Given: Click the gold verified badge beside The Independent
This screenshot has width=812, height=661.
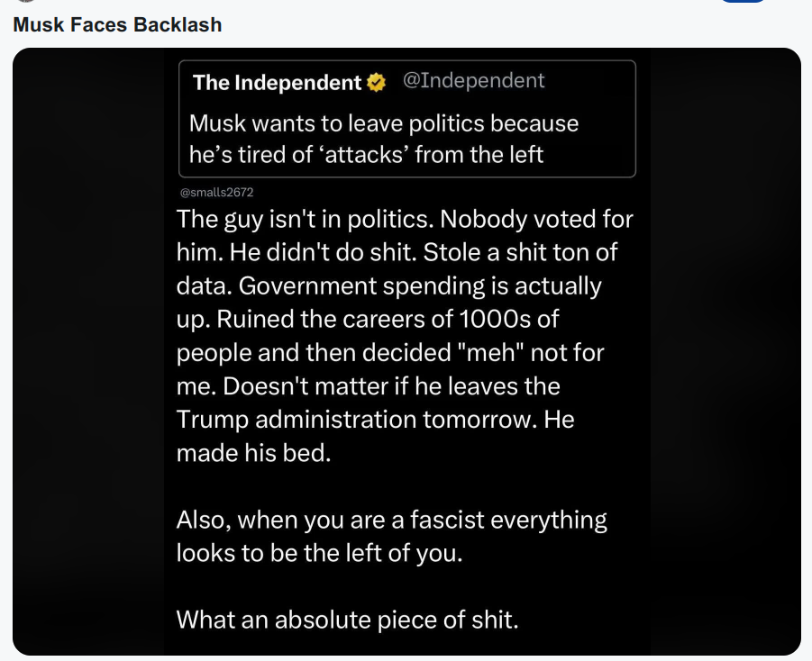Looking at the screenshot, I should pyautogui.click(x=376, y=82).
